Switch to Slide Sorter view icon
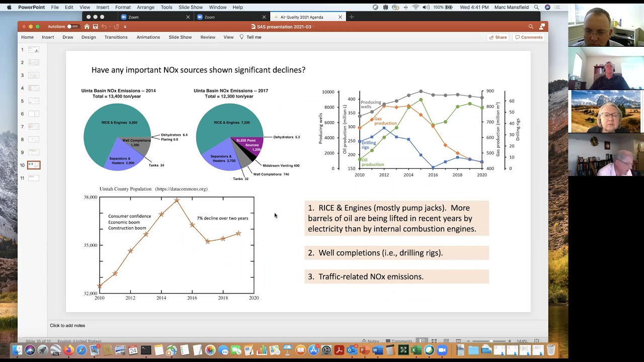 tap(434, 341)
